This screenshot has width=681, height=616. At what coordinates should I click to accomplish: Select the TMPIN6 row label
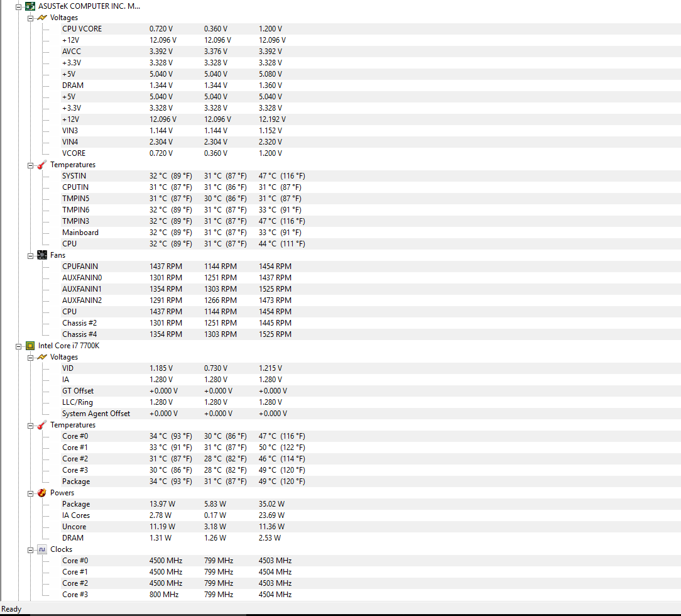75,209
